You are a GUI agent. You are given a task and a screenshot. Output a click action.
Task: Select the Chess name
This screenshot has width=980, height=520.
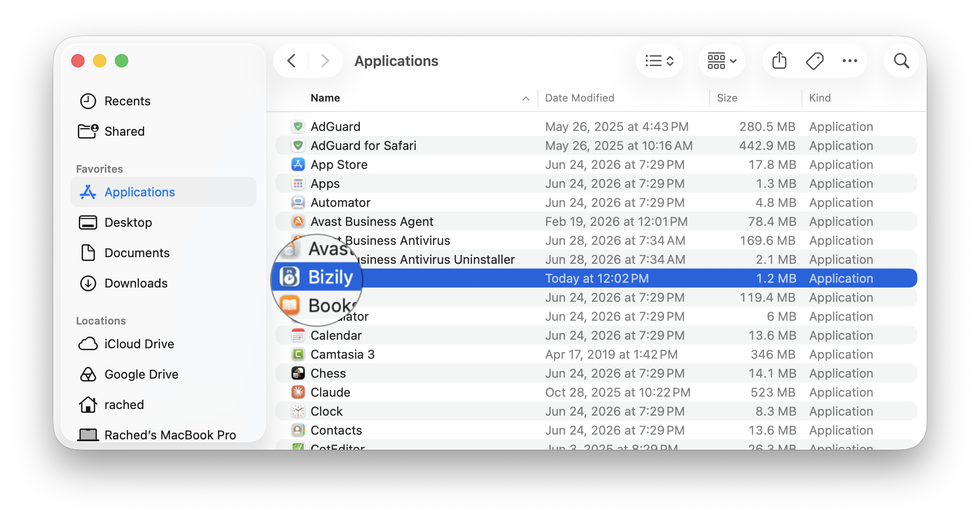pyautogui.click(x=328, y=373)
